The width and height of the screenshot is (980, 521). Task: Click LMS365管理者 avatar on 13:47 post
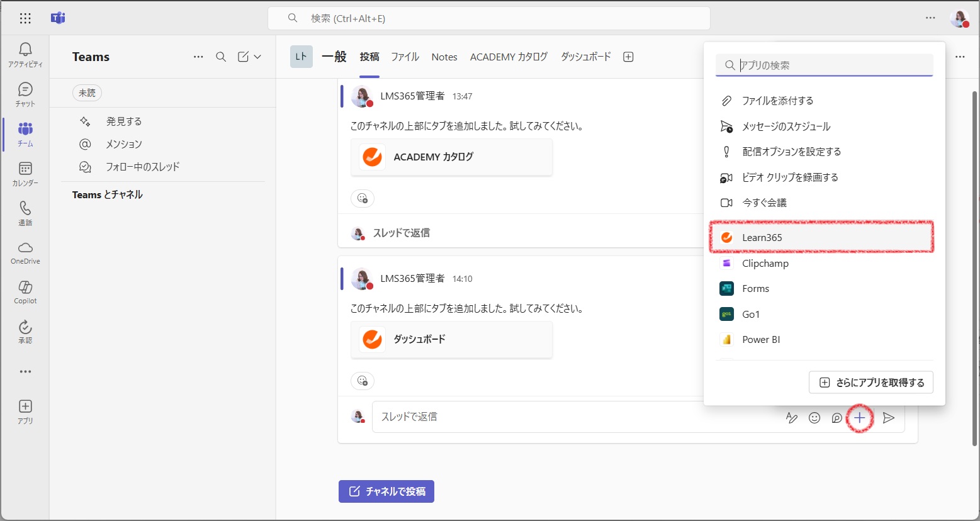tap(362, 96)
